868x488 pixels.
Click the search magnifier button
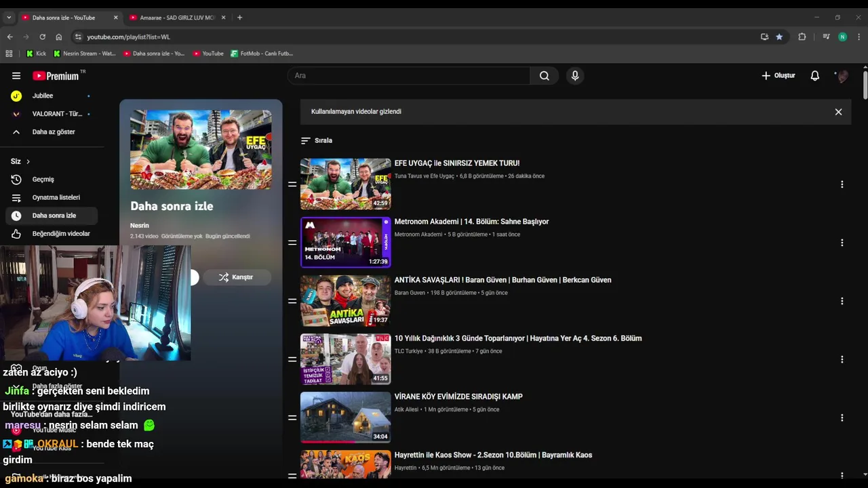click(544, 76)
